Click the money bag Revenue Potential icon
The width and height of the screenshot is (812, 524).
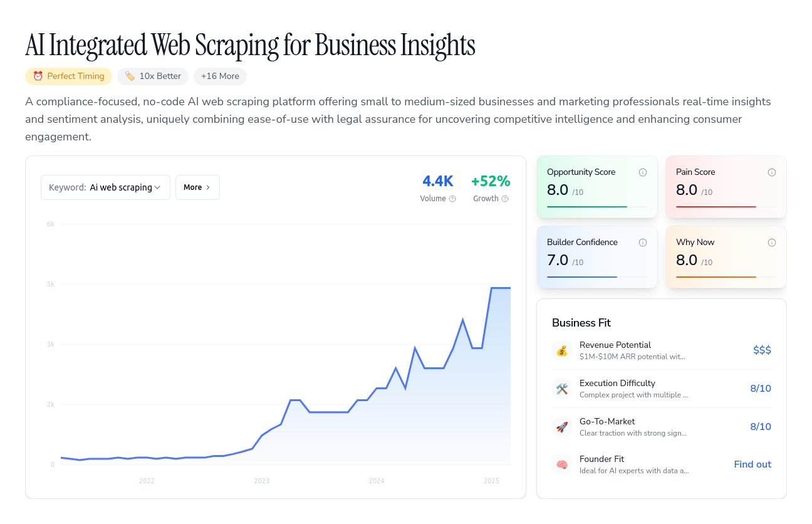click(562, 350)
